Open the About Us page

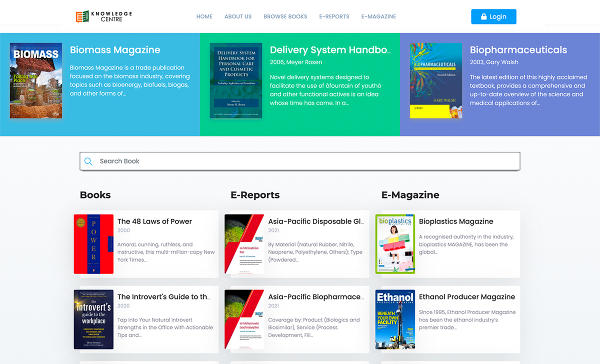point(238,16)
